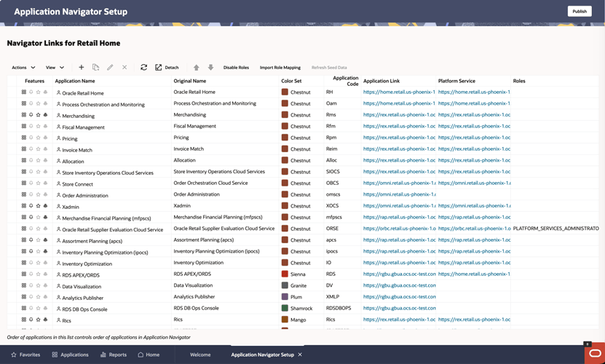The height and width of the screenshot is (364, 605).
Task: Click the star feature icon in Rics row
Action: [x=38, y=320]
